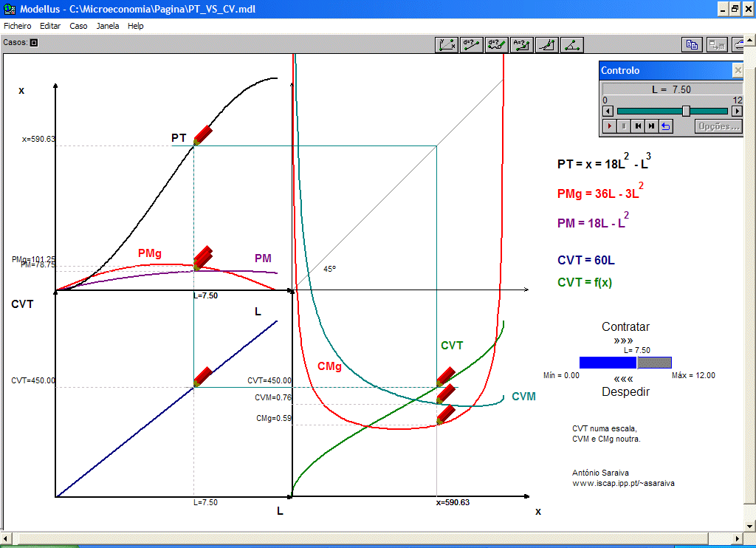Viewport: 756px width, 548px height.
Task: Click right arrow of L slider
Action: click(736, 111)
